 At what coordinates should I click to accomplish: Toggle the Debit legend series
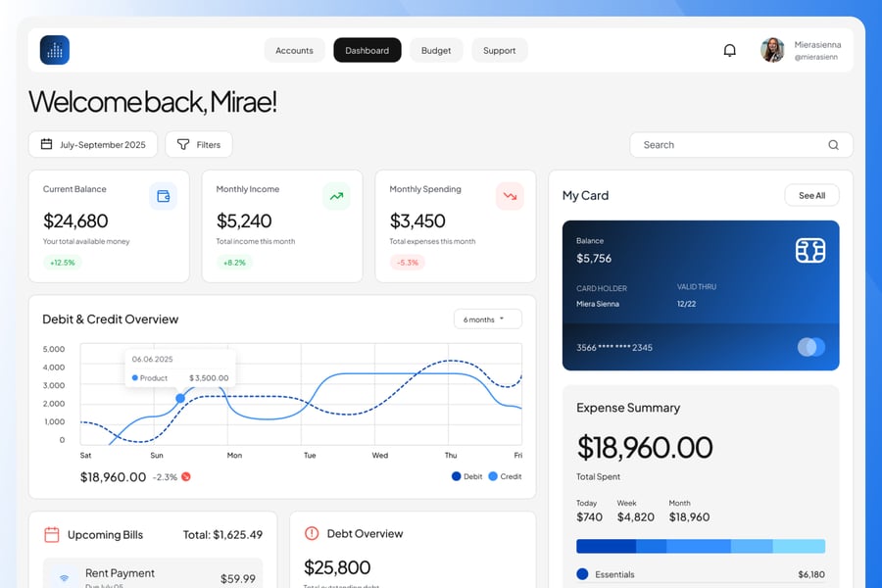[x=467, y=476]
